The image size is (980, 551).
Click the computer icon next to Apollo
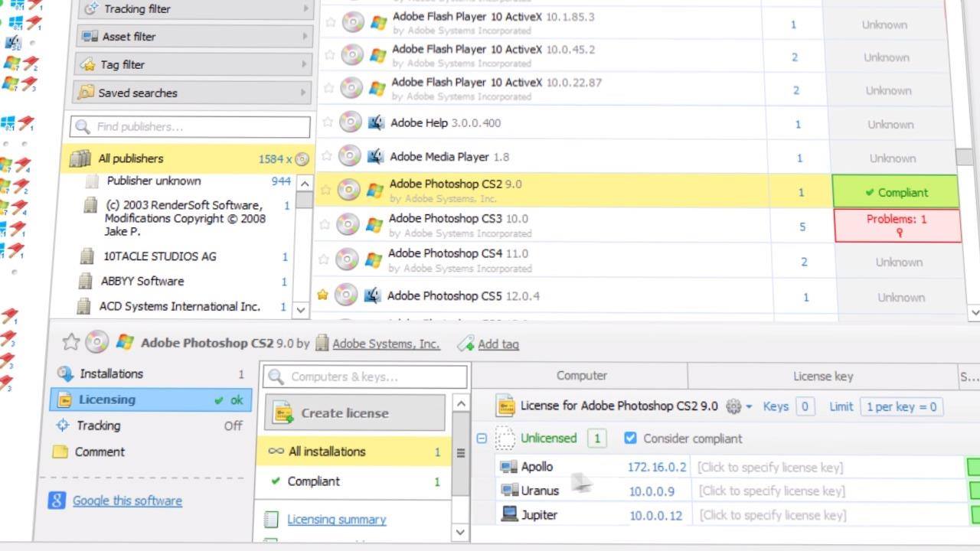[508, 467]
